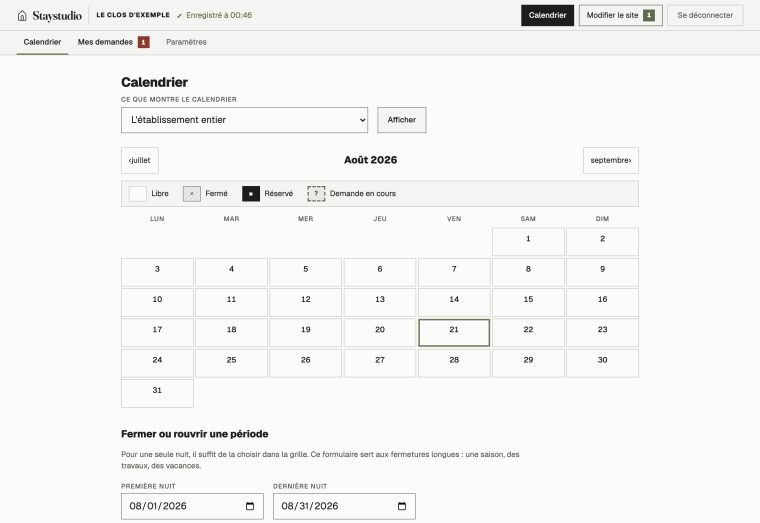Select August 3 in the calendar
This screenshot has height=523, width=760.
(157, 272)
